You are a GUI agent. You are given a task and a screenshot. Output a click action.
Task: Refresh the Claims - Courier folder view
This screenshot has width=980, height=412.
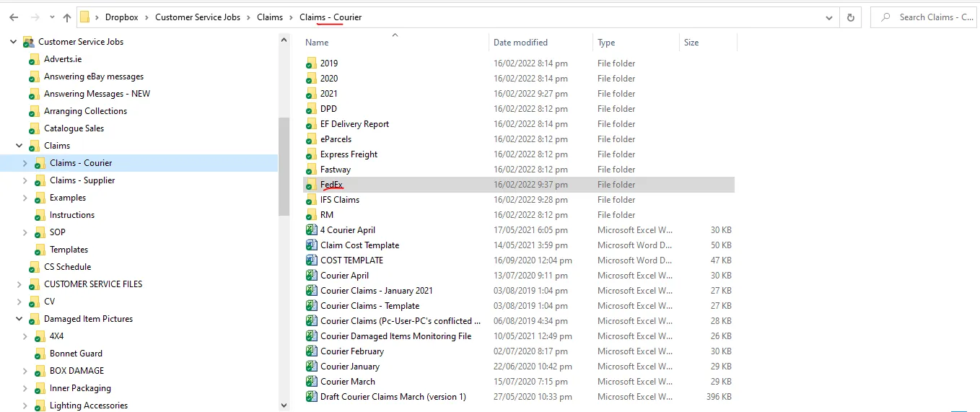(x=851, y=17)
